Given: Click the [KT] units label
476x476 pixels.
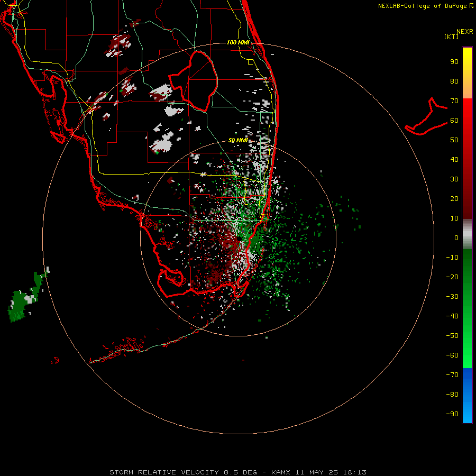Looking at the screenshot, I should (451, 36).
